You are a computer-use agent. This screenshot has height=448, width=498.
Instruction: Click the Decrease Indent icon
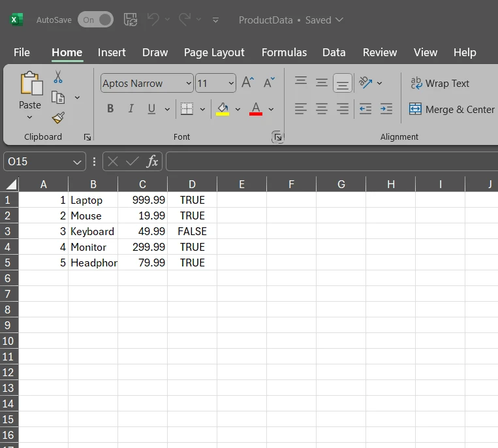[366, 109]
